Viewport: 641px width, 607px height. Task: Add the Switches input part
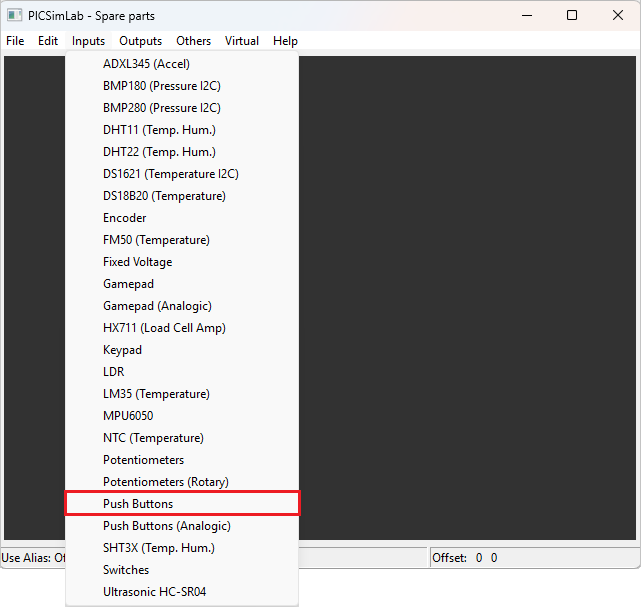(x=126, y=570)
